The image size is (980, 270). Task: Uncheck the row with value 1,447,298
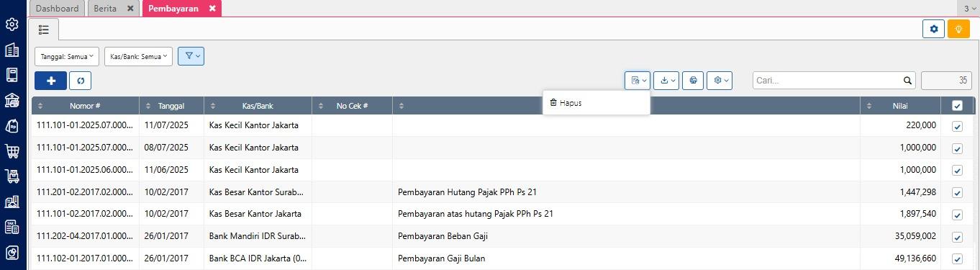click(x=957, y=193)
